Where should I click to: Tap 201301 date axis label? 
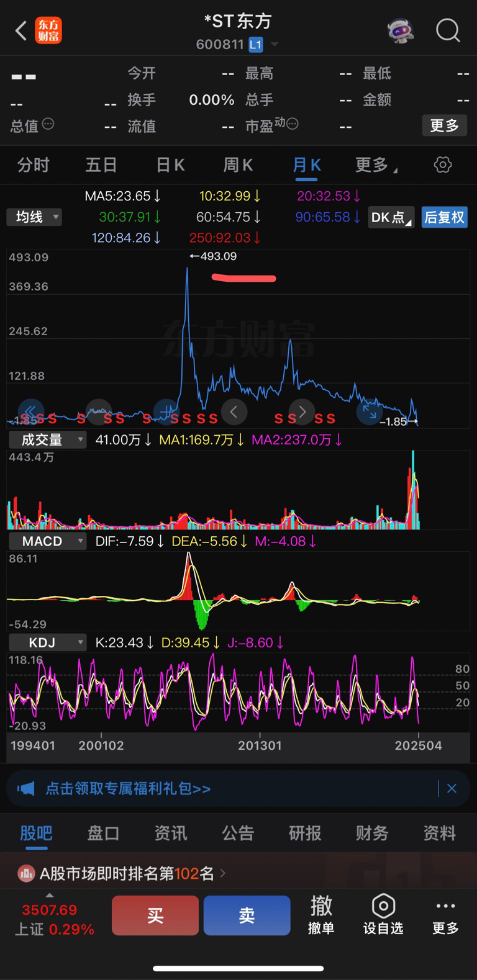260,745
